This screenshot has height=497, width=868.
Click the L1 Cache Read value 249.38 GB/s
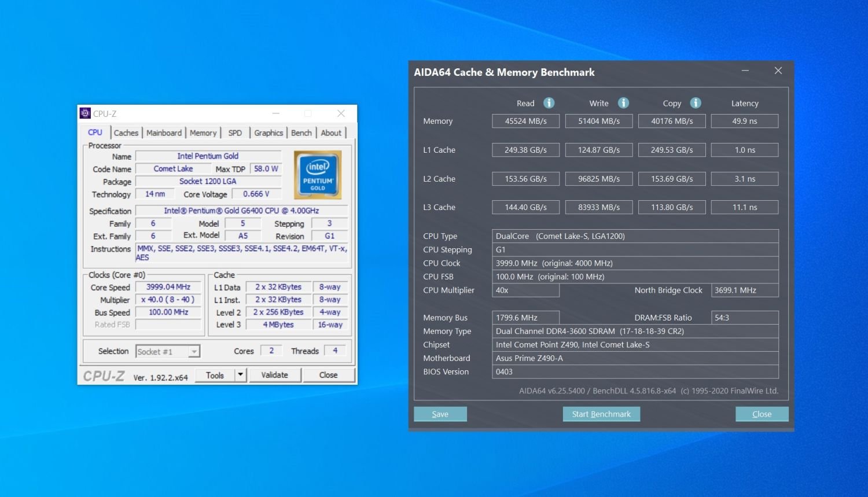[x=525, y=150]
